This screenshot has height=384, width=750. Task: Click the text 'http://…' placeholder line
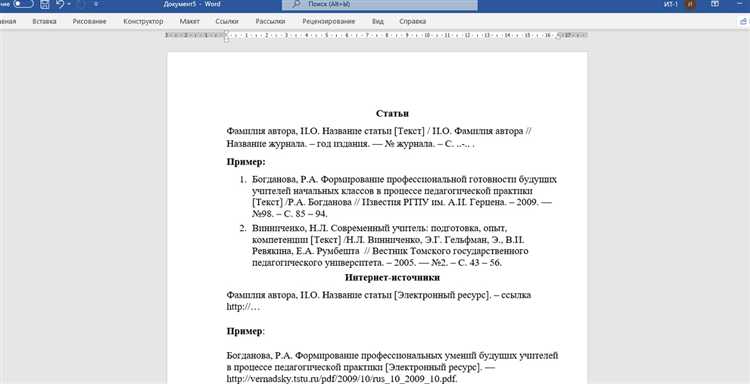coord(243,307)
